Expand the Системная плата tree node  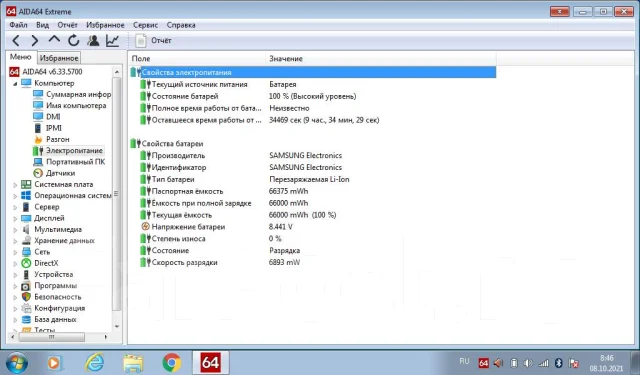[15, 185]
